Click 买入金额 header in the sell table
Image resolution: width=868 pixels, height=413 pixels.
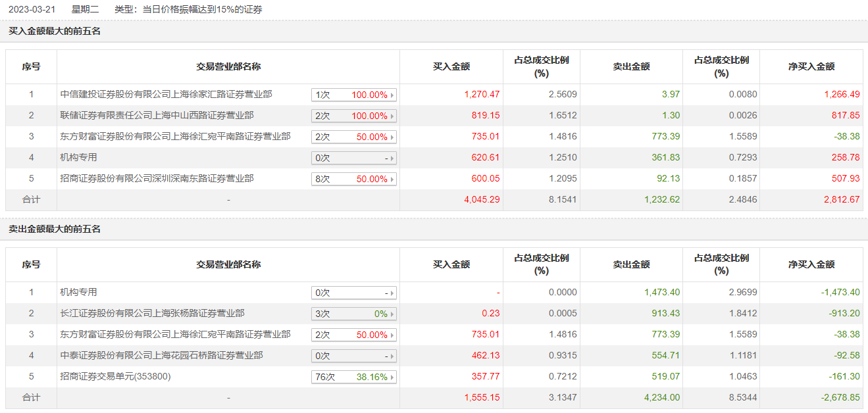pos(451,264)
